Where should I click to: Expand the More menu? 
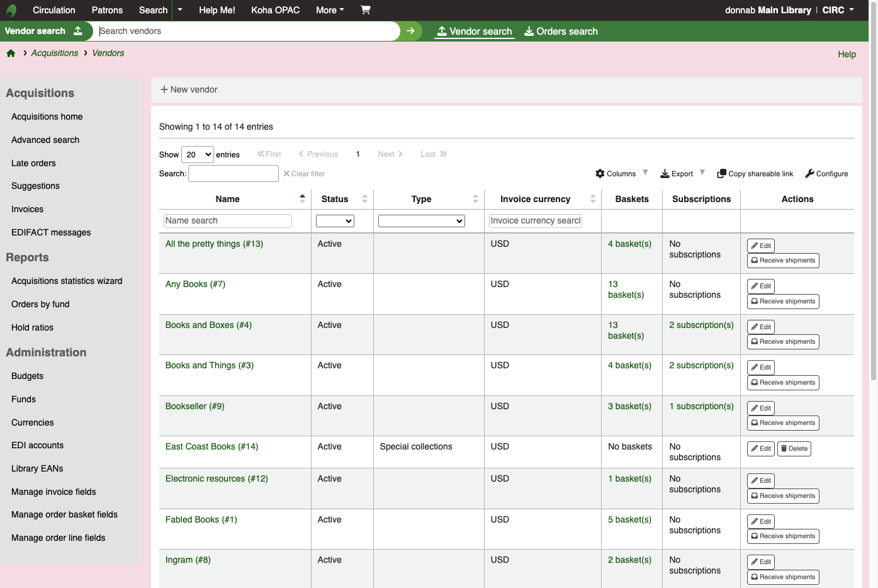[330, 10]
